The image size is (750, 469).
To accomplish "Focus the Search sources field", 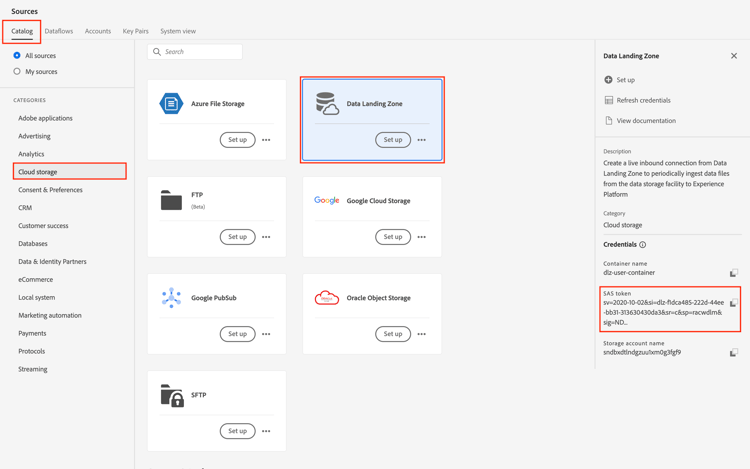I will 195,52.
